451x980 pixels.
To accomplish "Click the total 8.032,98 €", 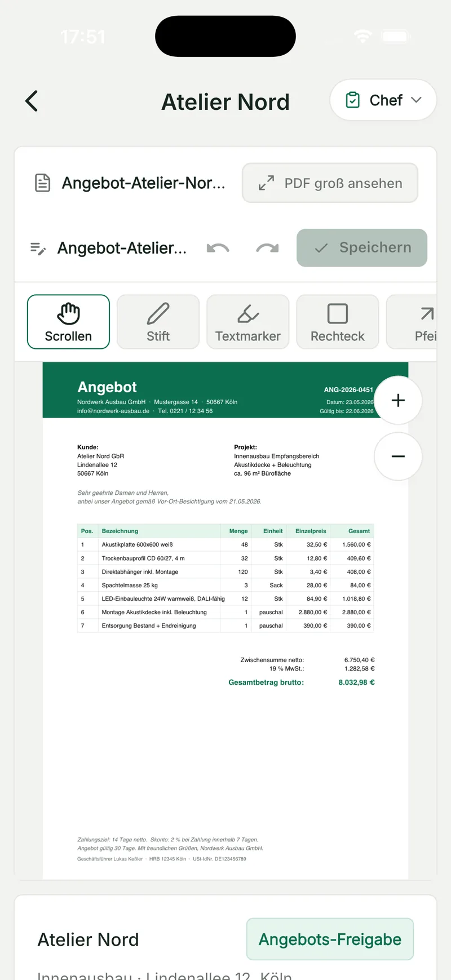I will (x=356, y=682).
